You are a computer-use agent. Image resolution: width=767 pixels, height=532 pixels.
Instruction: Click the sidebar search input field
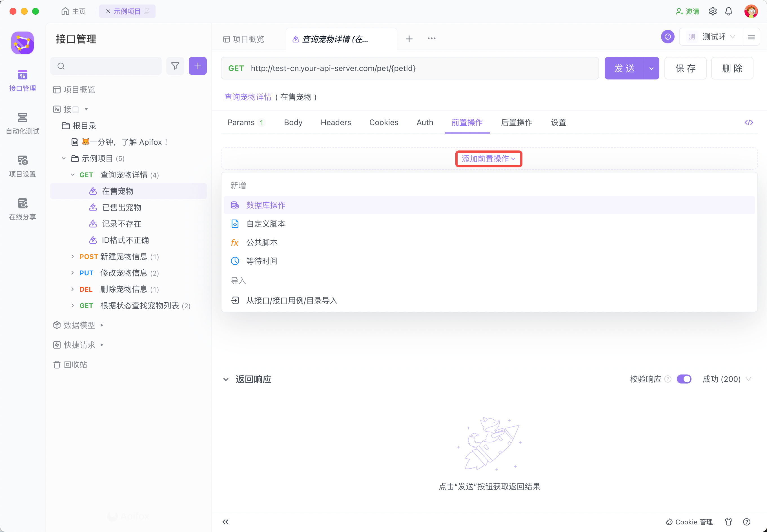click(x=110, y=66)
